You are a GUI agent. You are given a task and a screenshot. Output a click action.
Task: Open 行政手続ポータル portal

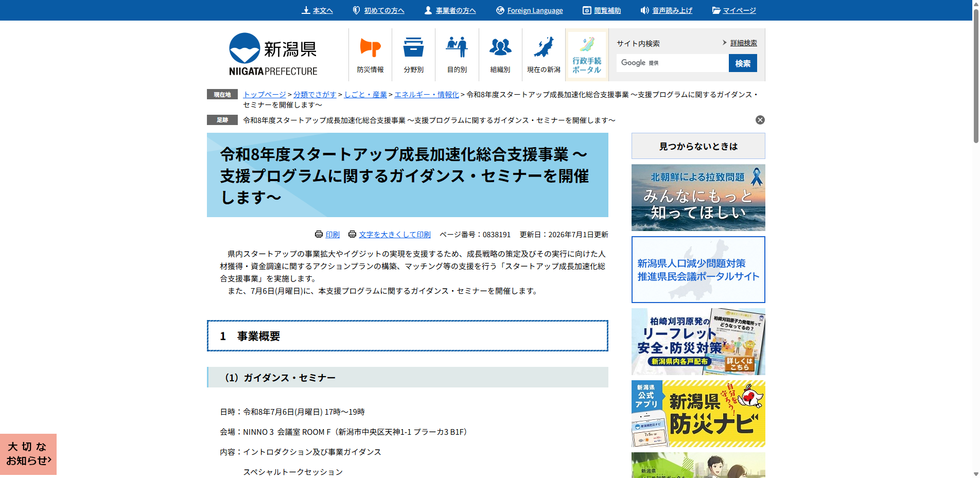587,55
